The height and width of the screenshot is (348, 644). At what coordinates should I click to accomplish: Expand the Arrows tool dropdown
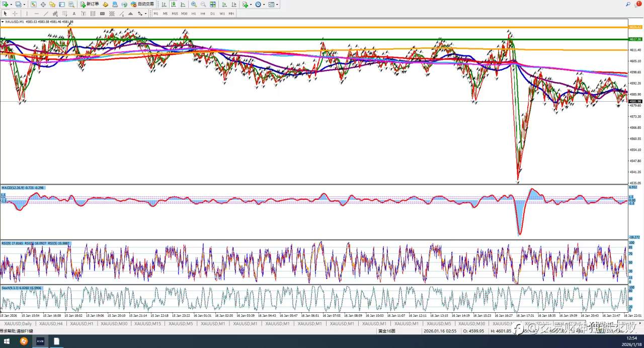click(x=145, y=14)
